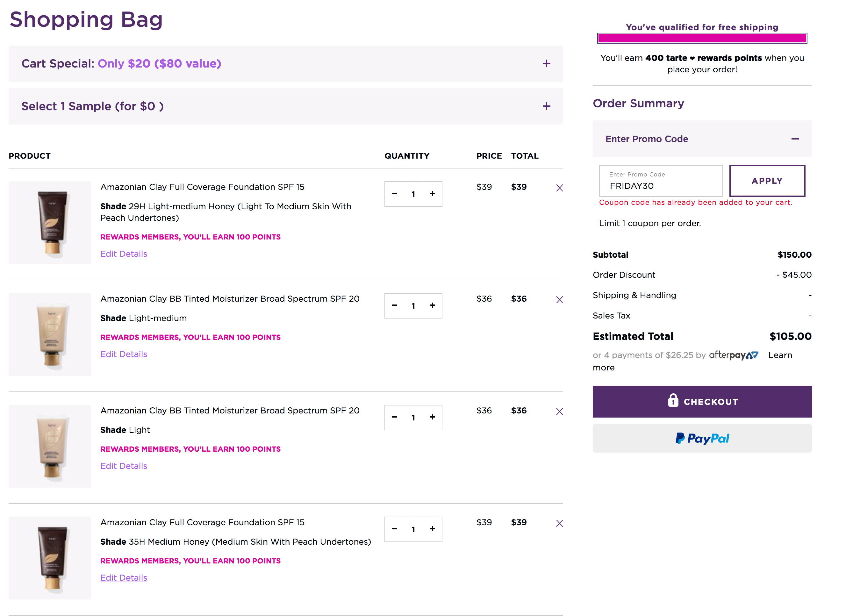Screen dimensions: 860x616
Task: Decrease quantity of Light shade BB Tinted Moisturizer
Action: pos(394,417)
